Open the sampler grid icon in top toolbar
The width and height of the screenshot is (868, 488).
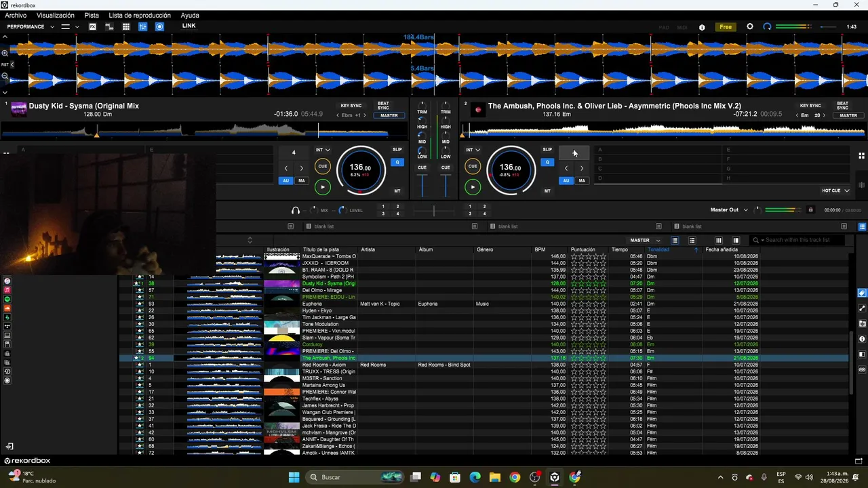tap(126, 26)
